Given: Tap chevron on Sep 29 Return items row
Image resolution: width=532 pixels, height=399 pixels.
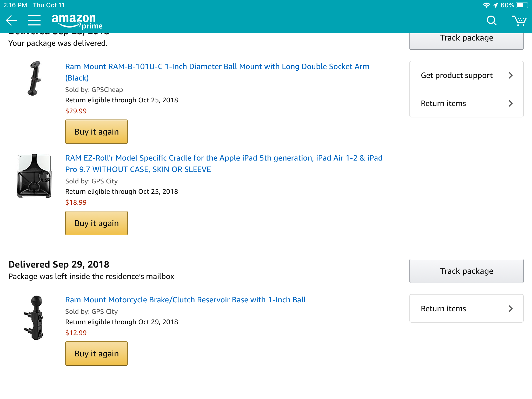Looking at the screenshot, I should (510, 309).
